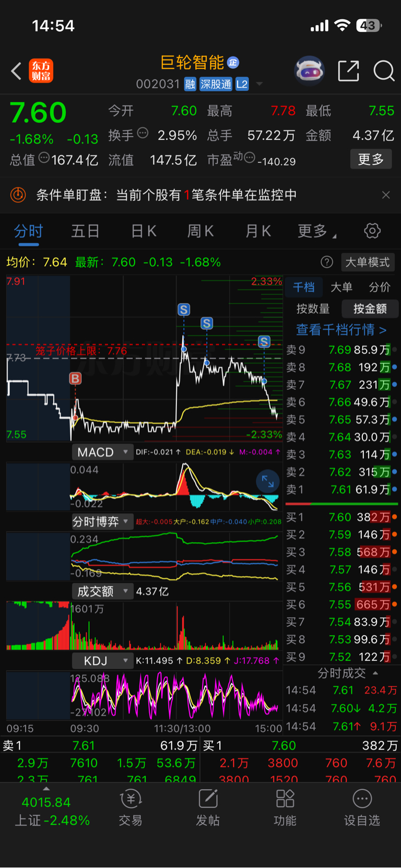401x868 pixels.
Task: Tap bottom 买1 7.60 summary row
Action: [300, 745]
